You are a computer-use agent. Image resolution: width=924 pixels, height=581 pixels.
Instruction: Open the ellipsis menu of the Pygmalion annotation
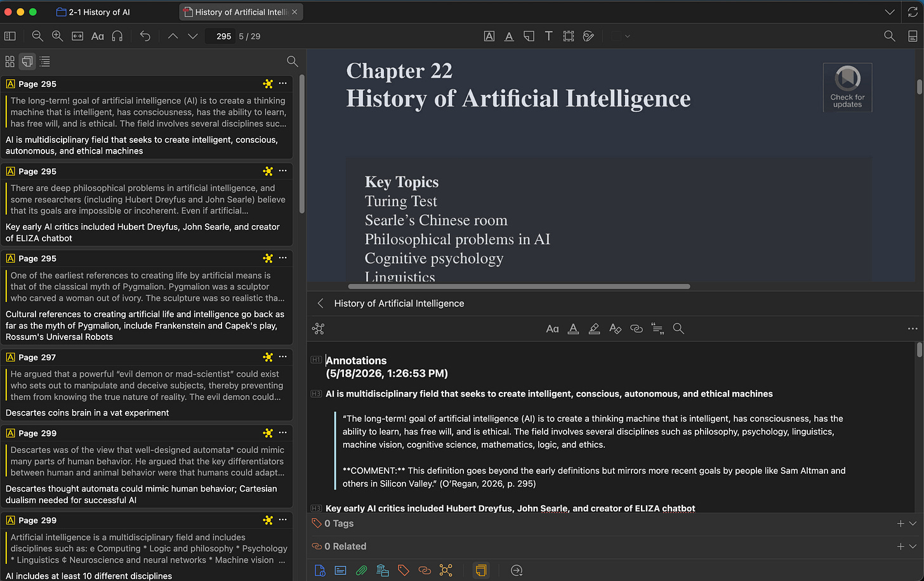click(x=283, y=258)
